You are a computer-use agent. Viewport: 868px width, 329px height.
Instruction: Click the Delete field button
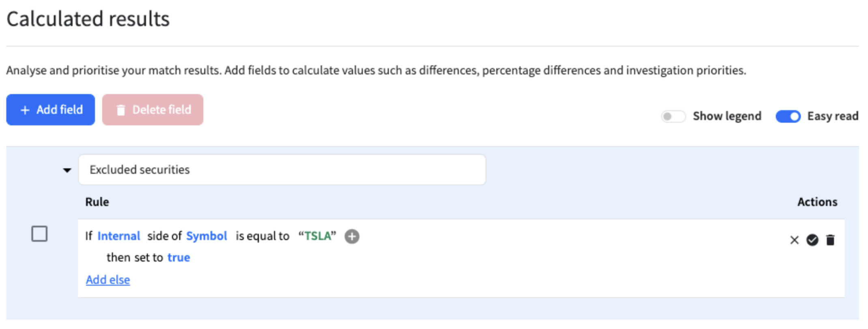pyautogui.click(x=152, y=109)
